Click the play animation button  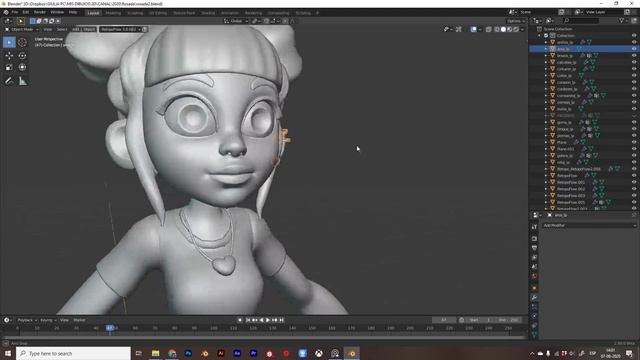(x=268, y=320)
